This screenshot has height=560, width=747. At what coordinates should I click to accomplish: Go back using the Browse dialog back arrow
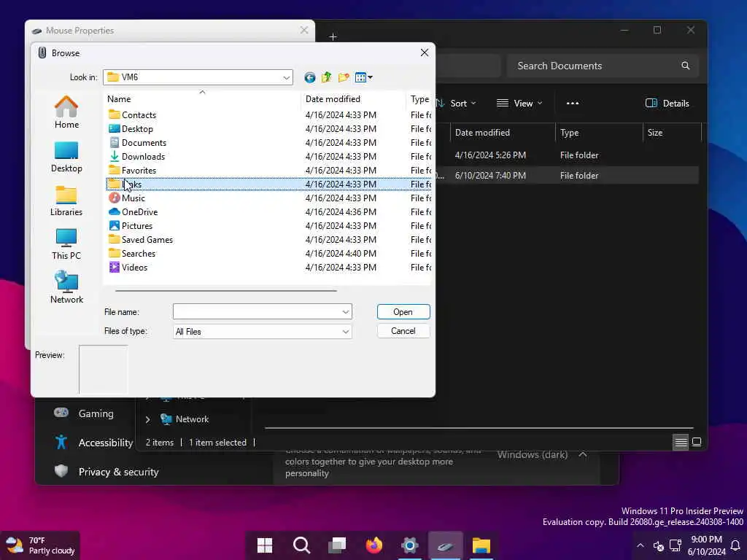point(309,77)
